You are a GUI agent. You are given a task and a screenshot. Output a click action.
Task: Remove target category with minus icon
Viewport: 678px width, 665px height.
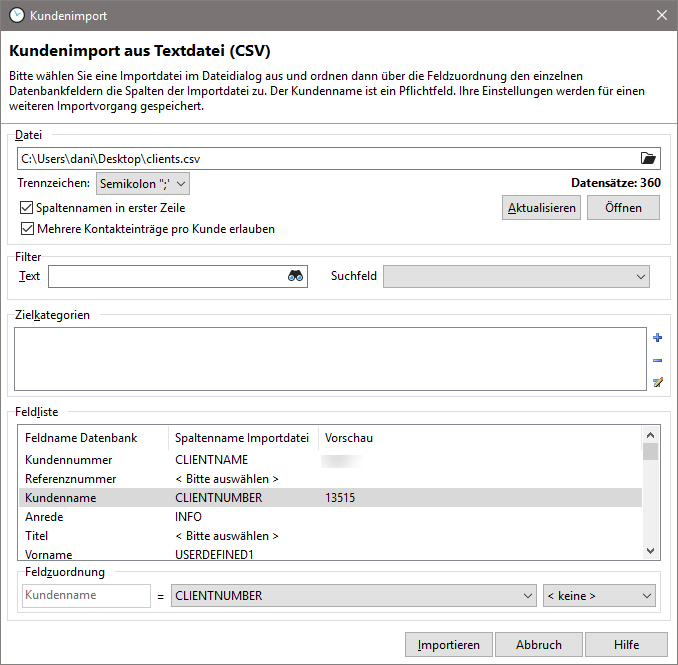coord(657,360)
